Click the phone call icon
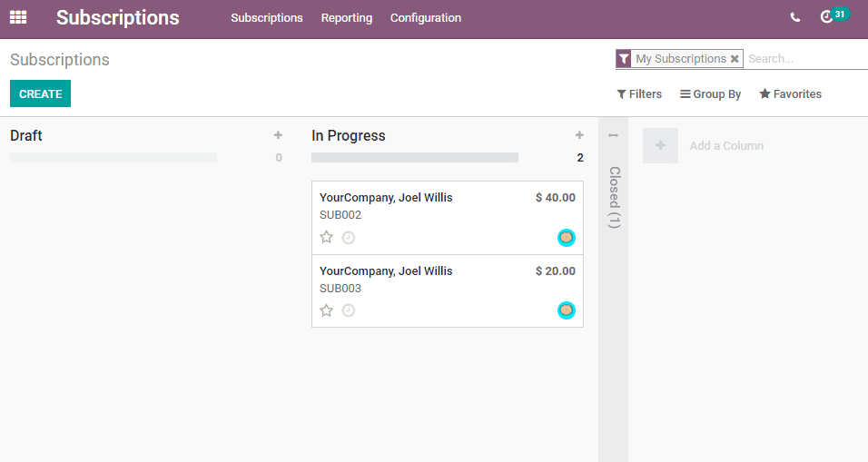Image resolution: width=868 pixels, height=462 pixels. click(x=795, y=18)
